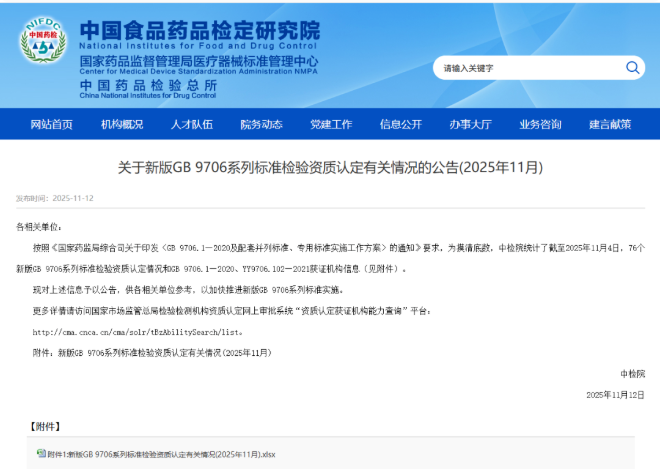Open the 机构概况 menu item
Viewport: 660px width, 469px height.
click(x=122, y=125)
